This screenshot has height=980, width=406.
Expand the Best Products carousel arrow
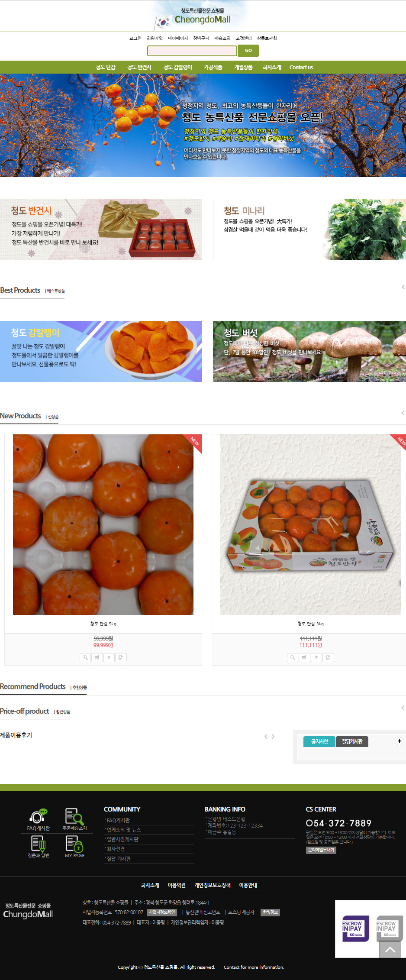[x=403, y=287]
